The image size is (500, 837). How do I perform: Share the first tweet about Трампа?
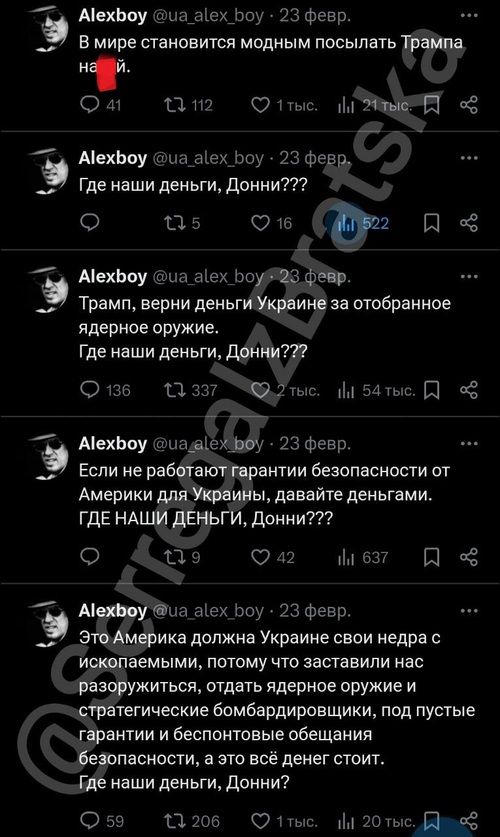(469, 105)
